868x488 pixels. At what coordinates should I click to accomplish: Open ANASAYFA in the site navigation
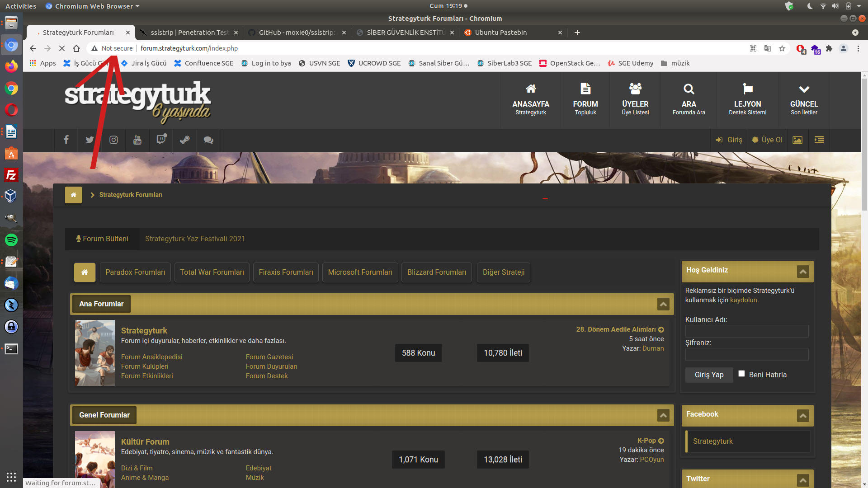pyautogui.click(x=531, y=100)
